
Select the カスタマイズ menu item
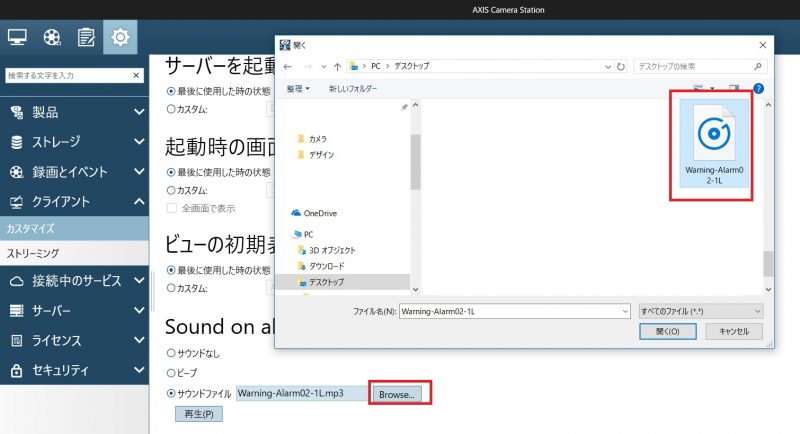pyautogui.click(x=74, y=228)
